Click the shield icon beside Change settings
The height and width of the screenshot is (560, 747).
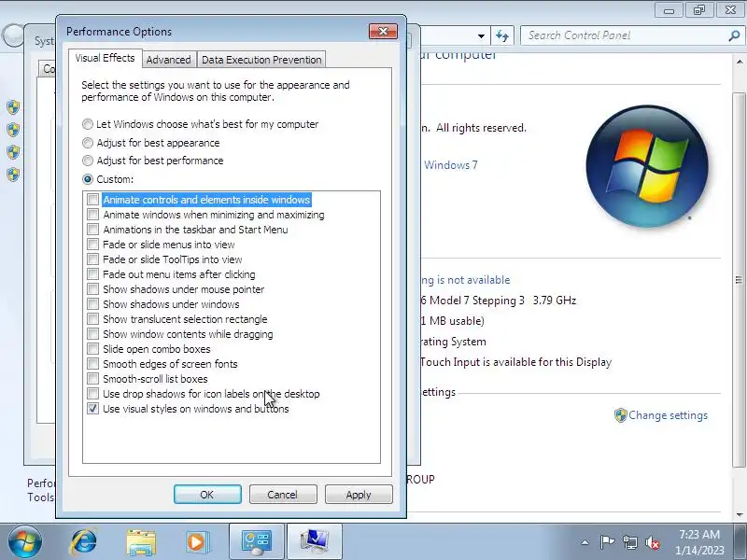[x=620, y=415]
